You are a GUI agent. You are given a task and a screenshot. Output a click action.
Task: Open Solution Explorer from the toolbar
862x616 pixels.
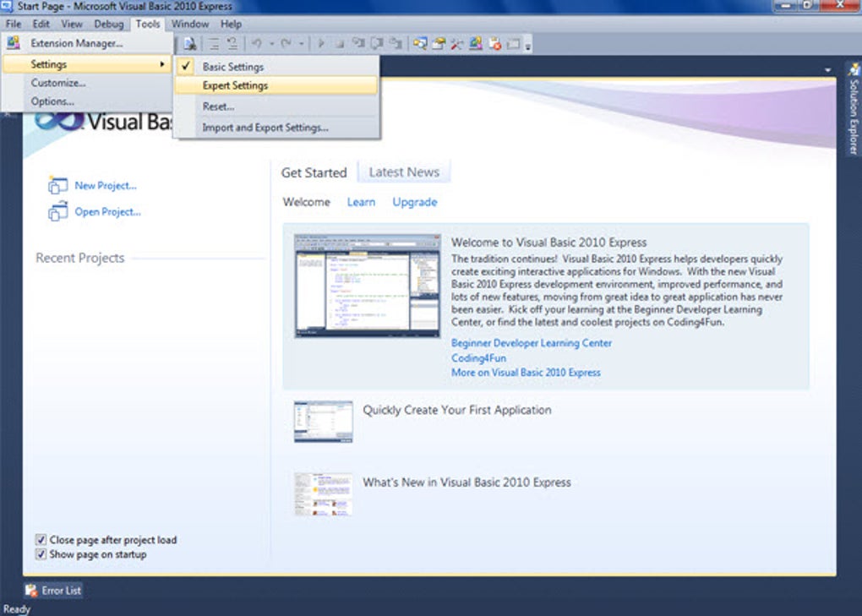[418, 43]
